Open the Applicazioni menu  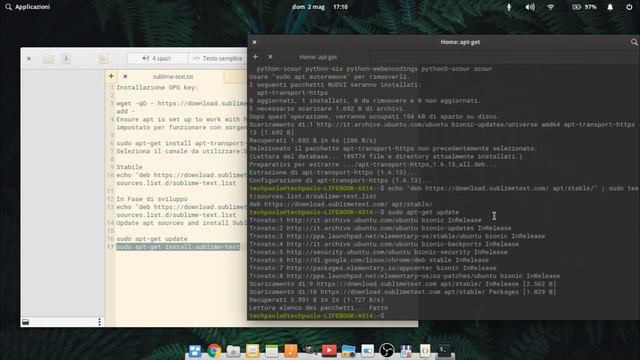[27, 7]
